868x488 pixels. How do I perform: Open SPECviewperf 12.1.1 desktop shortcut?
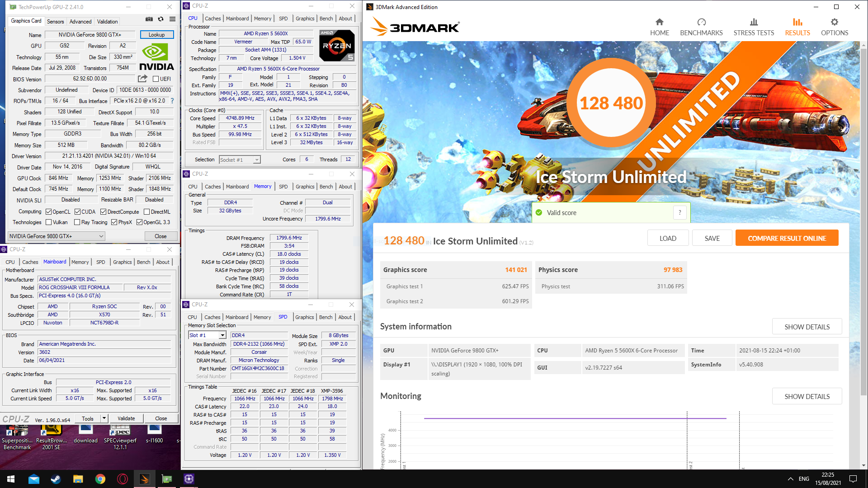point(120,437)
